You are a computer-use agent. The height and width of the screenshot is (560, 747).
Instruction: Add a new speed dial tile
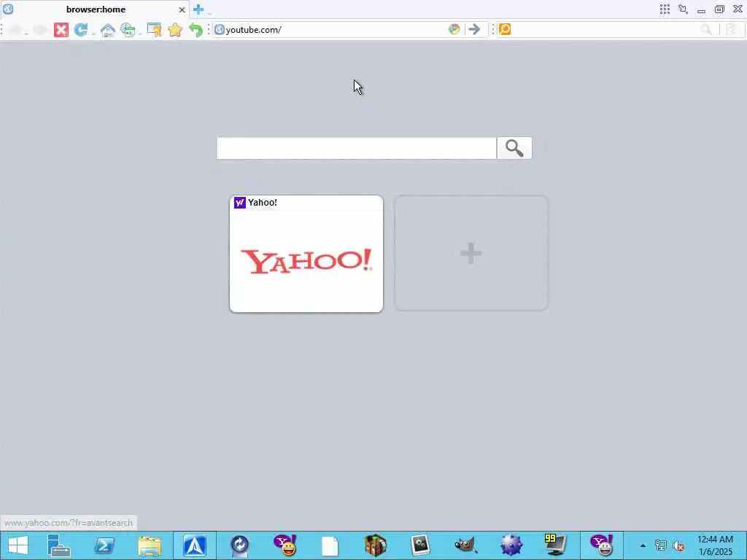(471, 253)
